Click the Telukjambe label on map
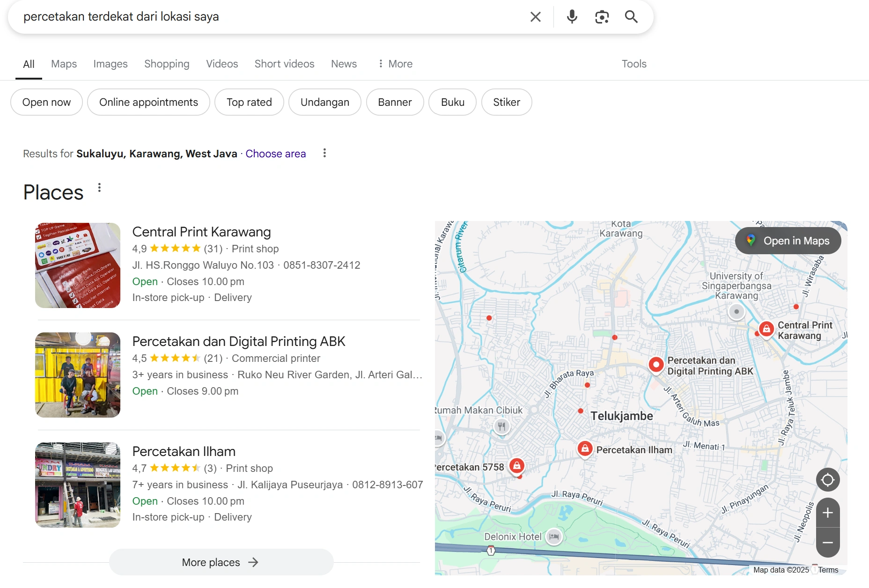This screenshot has width=869, height=588. 621,416
